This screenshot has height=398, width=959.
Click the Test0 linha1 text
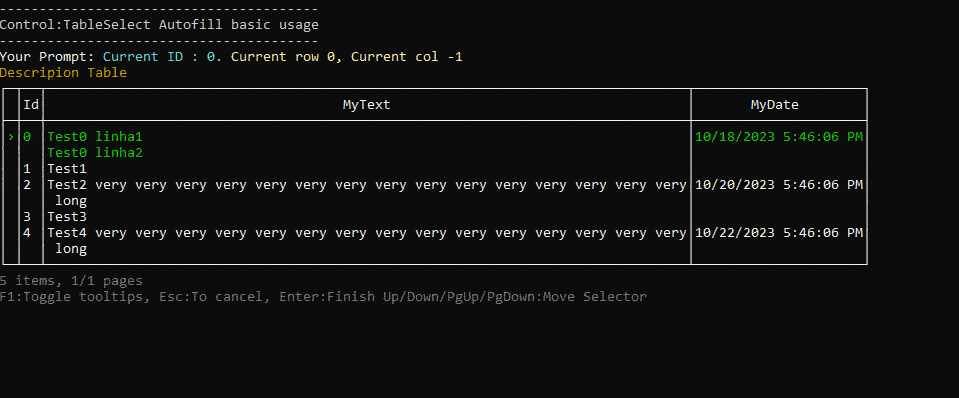[95, 137]
